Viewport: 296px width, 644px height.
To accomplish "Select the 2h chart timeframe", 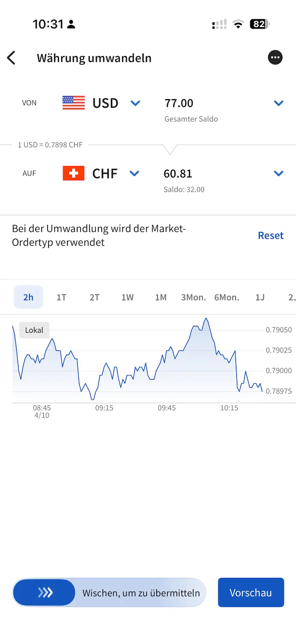I will pos(28,297).
